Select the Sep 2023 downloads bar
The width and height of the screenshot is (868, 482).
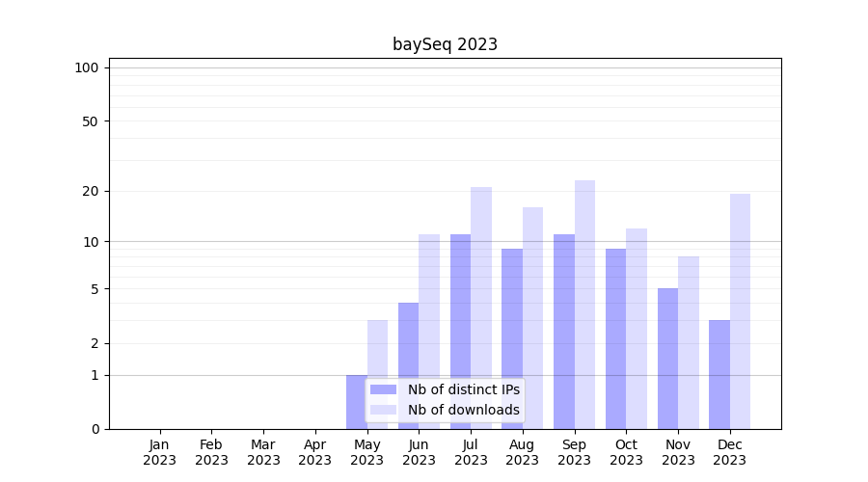click(584, 304)
